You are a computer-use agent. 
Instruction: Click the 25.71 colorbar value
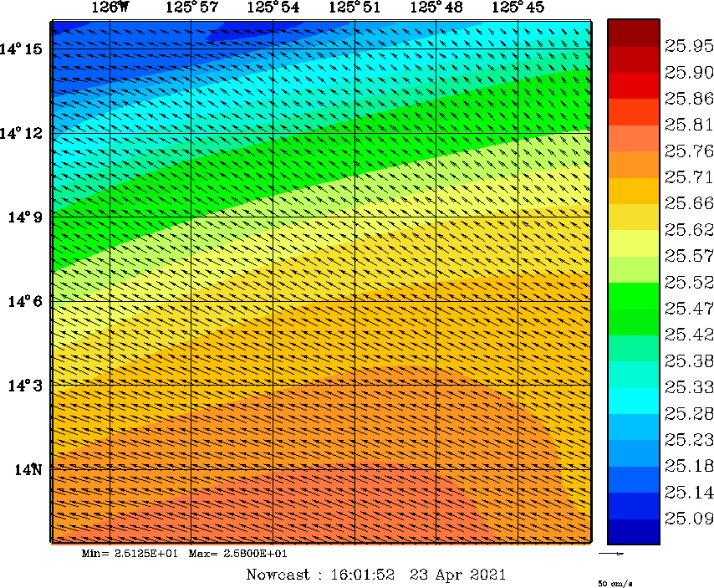pyautogui.click(x=689, y=176)
